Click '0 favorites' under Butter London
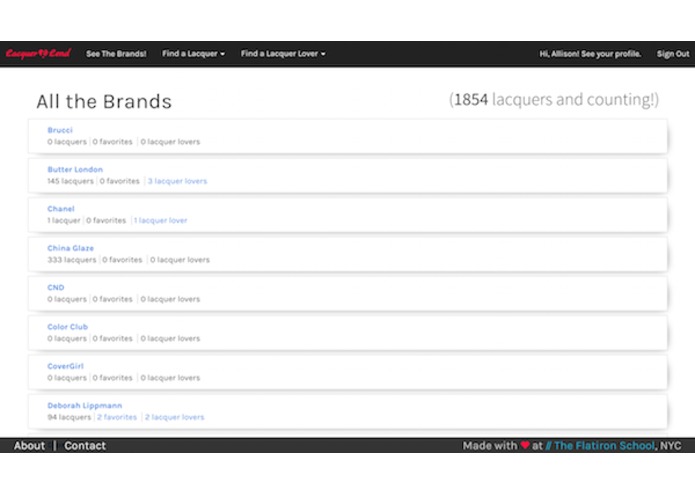 pyautogui.click(x=120, y=181)
